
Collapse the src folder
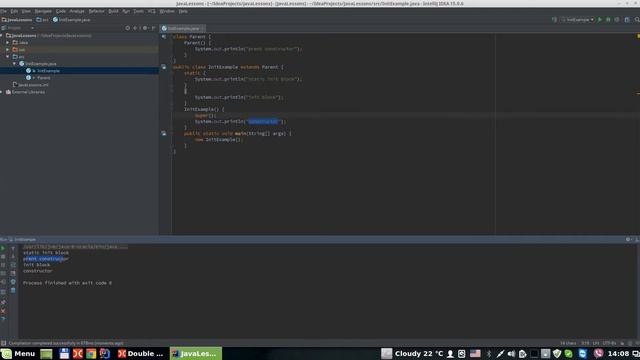[x=8, y=56]
